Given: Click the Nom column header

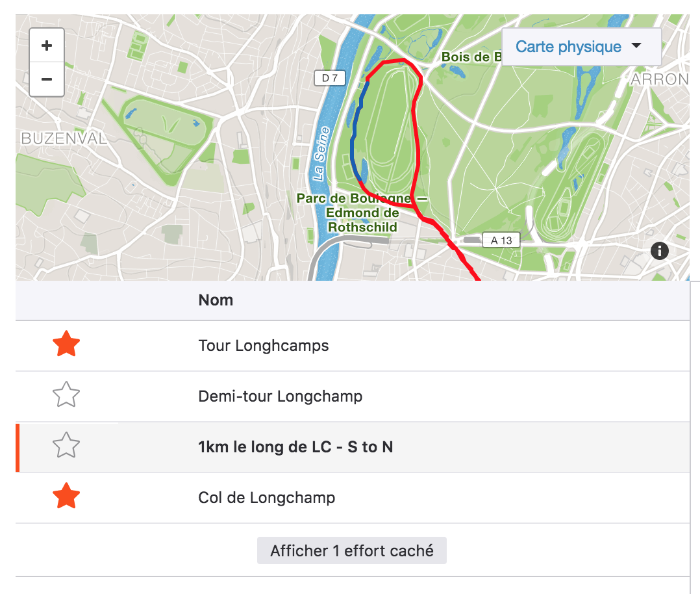Looking at the screenshot, I should [216, 300].
